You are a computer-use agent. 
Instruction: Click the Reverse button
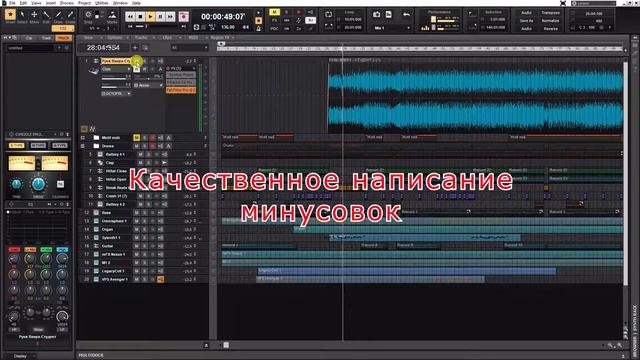tap(550, 29)
